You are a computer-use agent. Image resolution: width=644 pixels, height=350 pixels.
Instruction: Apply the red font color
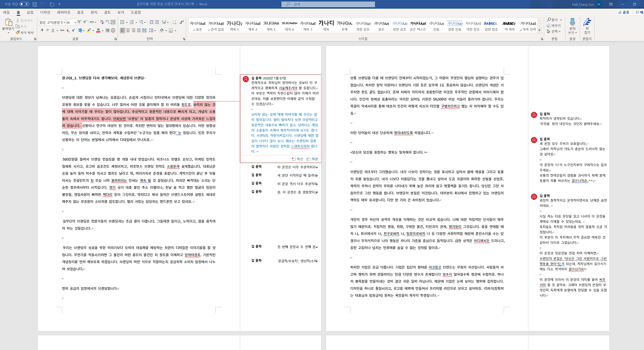[99, 30]
